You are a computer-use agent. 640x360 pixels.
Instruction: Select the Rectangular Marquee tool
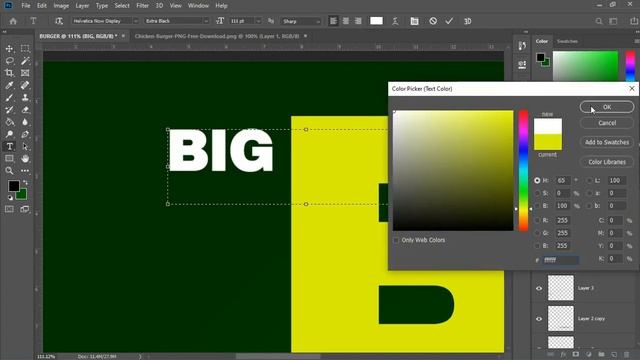25,49
